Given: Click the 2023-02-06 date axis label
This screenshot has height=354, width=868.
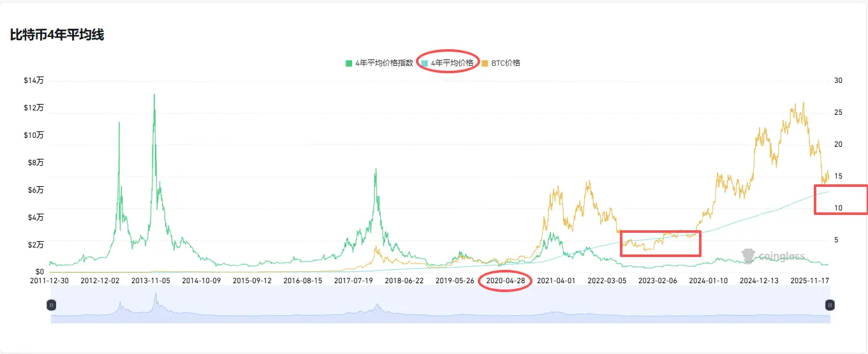Looking at the screenshot, I should coord(658,280).
